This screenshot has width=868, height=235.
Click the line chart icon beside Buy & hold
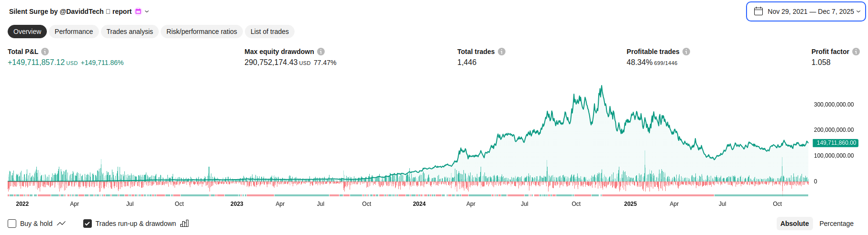pos(61,224)
